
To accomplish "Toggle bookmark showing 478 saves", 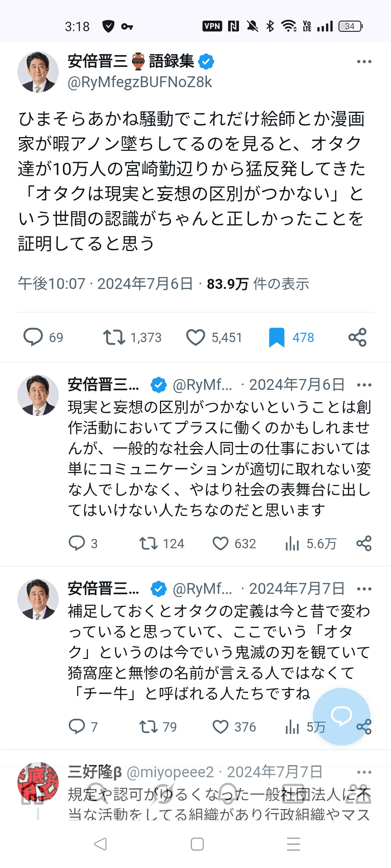I will tap(277, 337).
